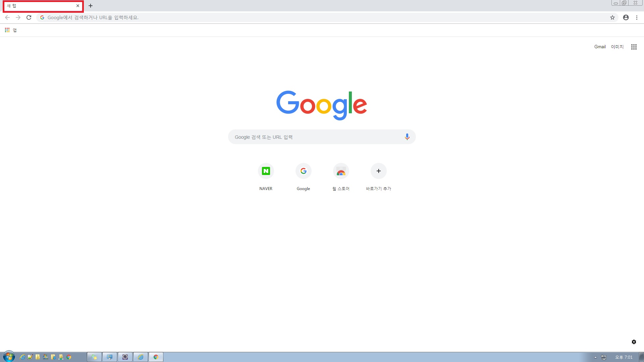Open the NAVER shortcut tile
Image resolution: width=644 pixels, height=362 pixels.
tap(266, 177)
